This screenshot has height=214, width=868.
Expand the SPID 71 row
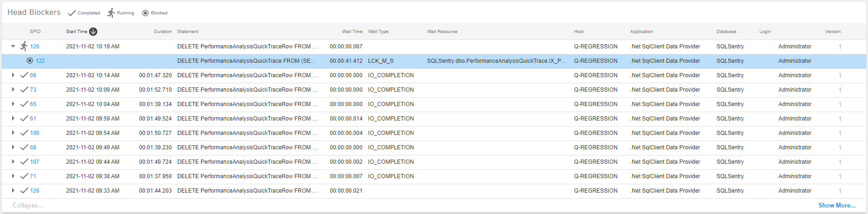(x=13, y=176)
